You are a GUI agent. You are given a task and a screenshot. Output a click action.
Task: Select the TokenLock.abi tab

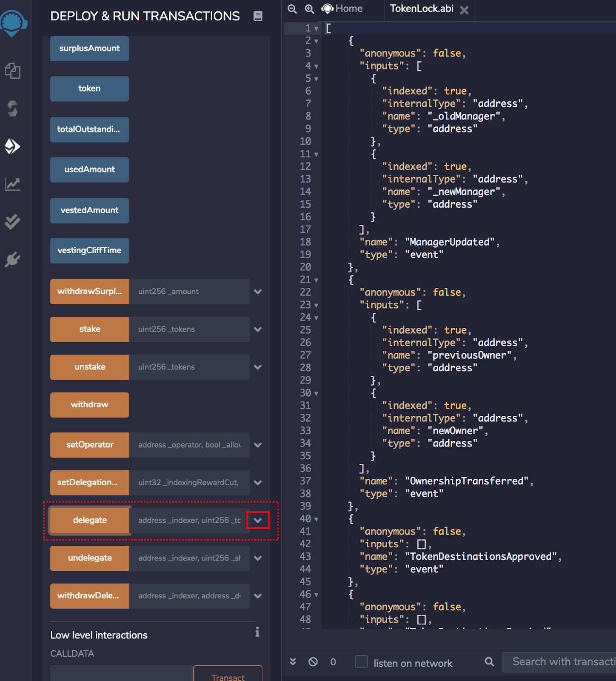[422, 9]
